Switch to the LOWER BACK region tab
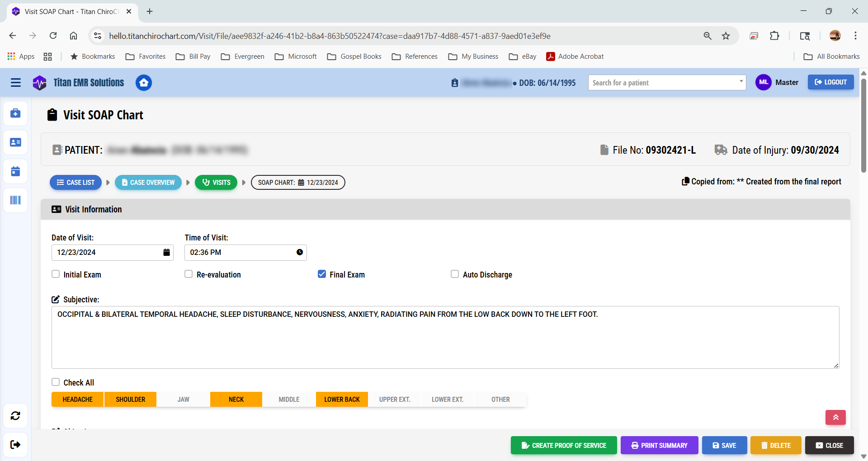This screenshot has height=461, width=868. [x=342, y=399]
